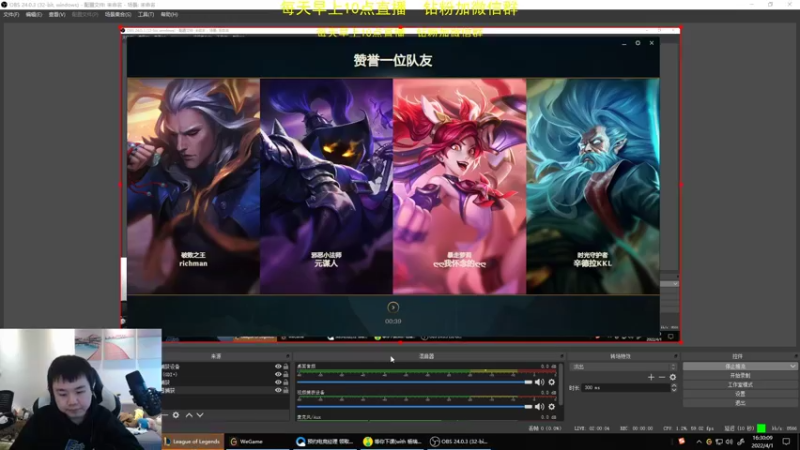Remove scene transition with minus icon
Screen dimensions: 800x450
click(662, 377)
